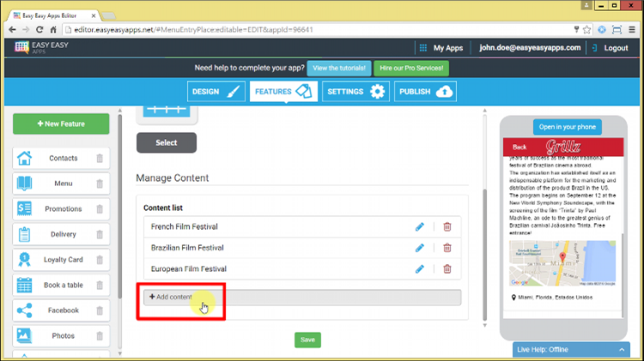Go to the Publish tab
This screenshot has width=644, height=361.
coord(425,92)
